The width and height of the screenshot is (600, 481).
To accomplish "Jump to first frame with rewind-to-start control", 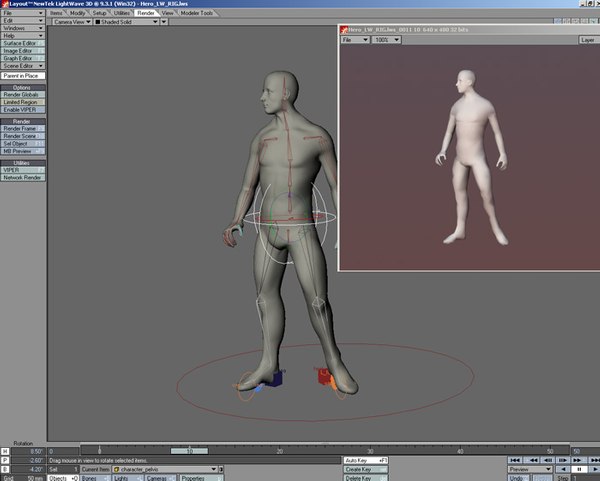I will (515, 460).
